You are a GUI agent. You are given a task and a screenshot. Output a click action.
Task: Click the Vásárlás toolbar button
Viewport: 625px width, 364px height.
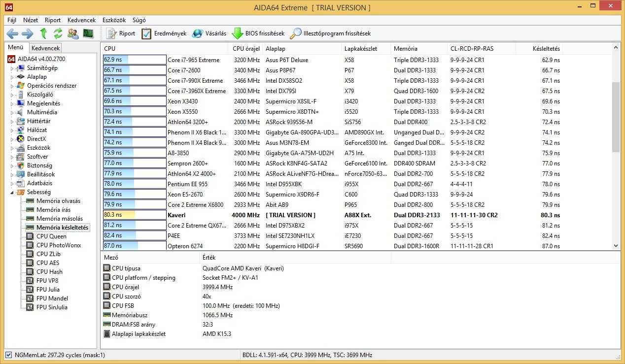click(x=209, y=33)
